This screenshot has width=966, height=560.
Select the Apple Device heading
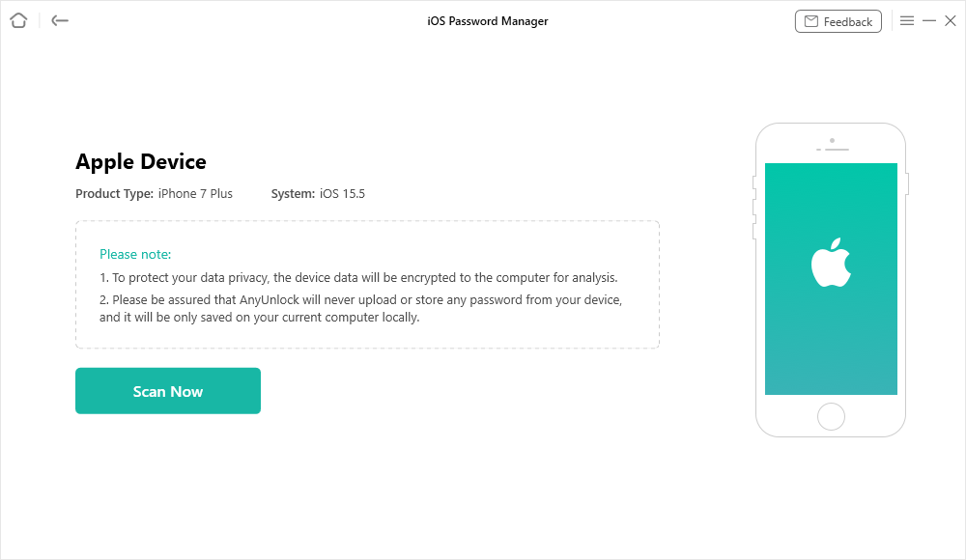point(140,161)
